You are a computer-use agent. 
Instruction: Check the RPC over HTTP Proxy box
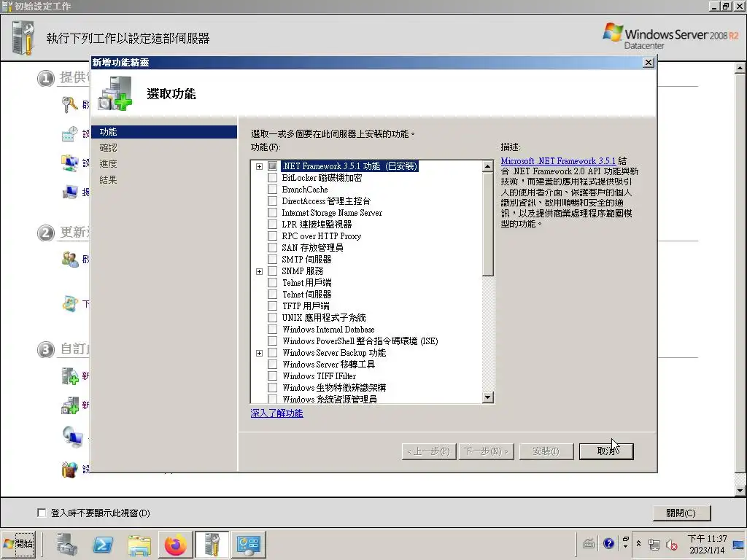[273, 236]
